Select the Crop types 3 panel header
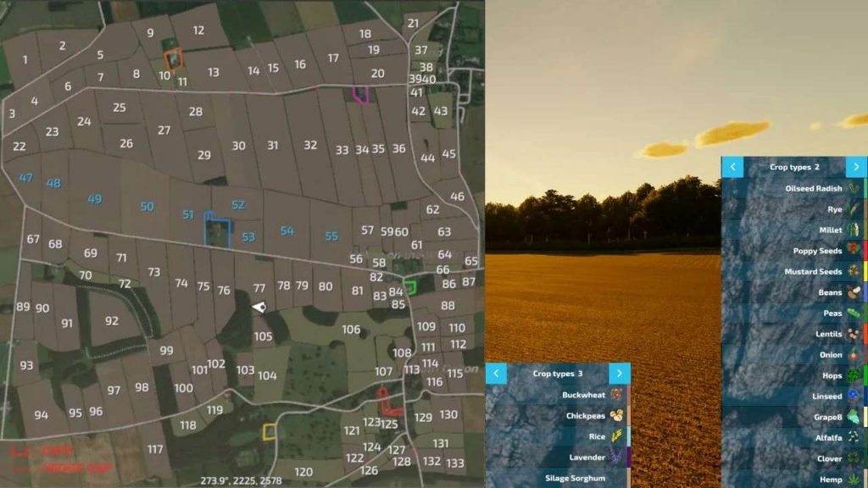The width and height of the screenshot is (868, 488). [559, 373]
